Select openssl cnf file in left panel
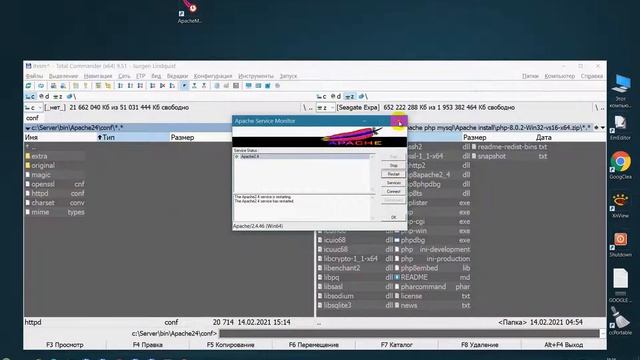This screenshot has height=360, width=640. pyautogui.click(x=55, y=184)
